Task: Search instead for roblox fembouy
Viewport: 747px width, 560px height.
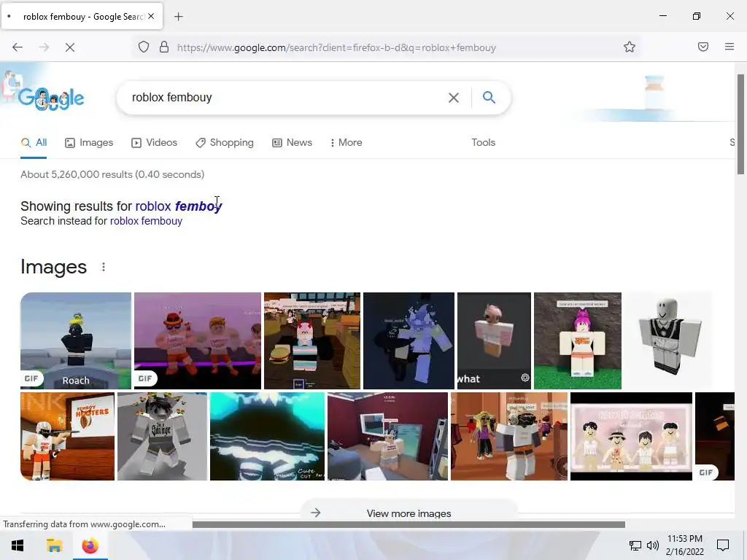Action: [x=146, y=221]
